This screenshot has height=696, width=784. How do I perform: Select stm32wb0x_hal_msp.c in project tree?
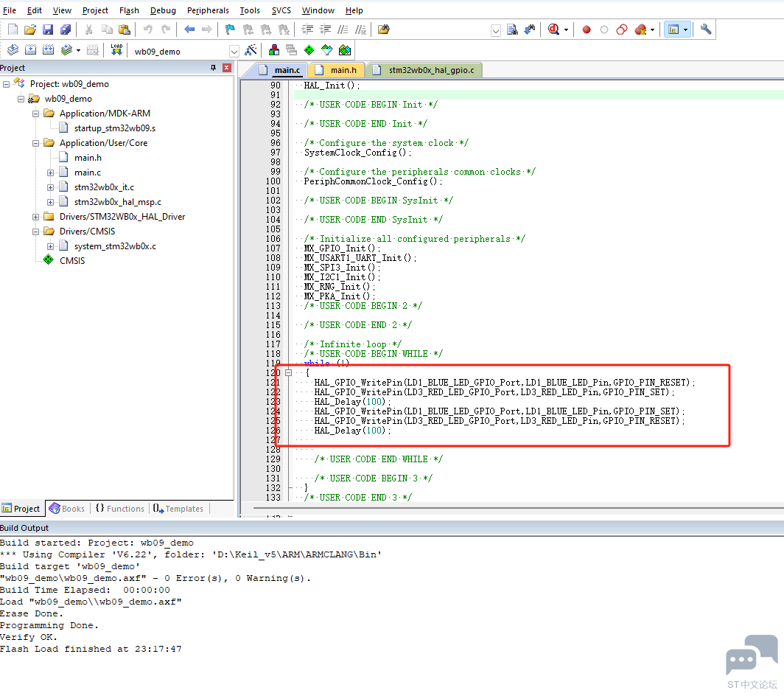(x=117, y=202)
